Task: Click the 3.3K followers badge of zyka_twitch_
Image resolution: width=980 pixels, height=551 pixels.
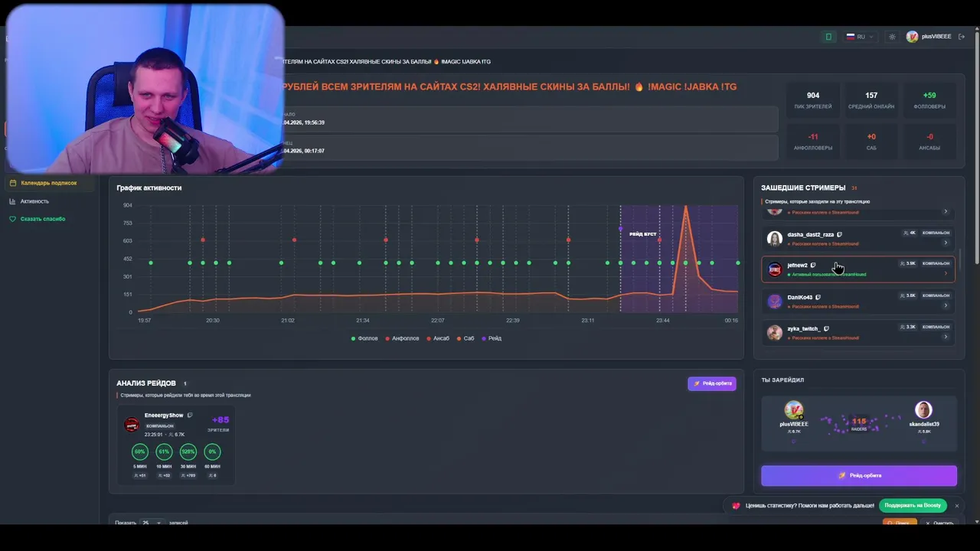Action: (908, 327)
